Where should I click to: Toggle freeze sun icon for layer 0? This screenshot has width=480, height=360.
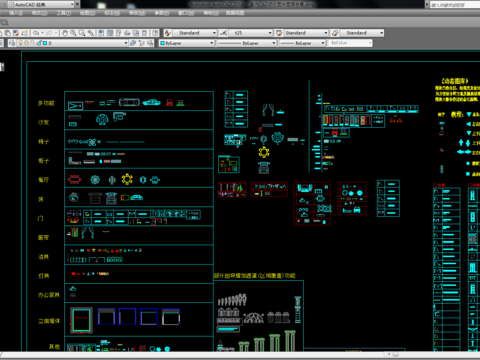coord(26,43)
